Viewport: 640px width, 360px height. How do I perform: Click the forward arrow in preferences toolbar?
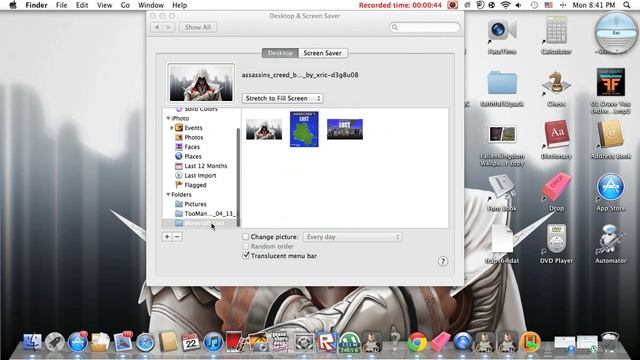tap(168, 27)
